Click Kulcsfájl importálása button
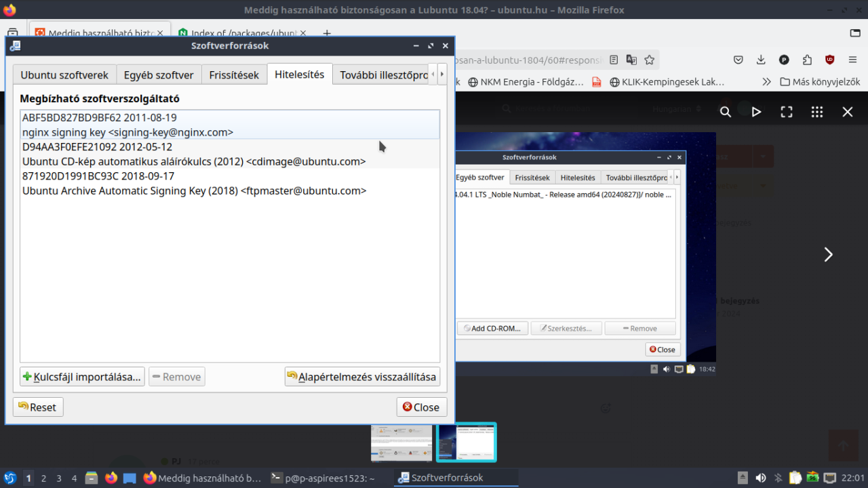The height and width of the screenshot is (488, 868). click(82, 377)
